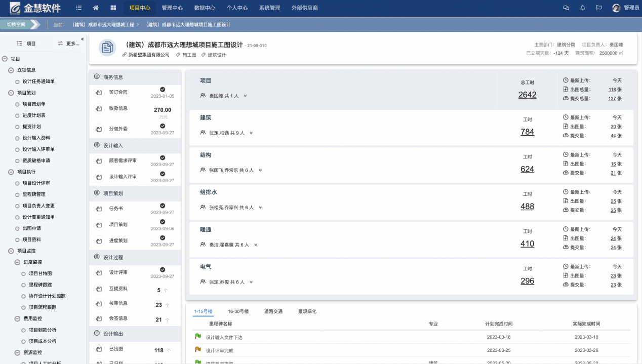This screenshot has width=642, height=364.
Task: Click total work hours value 2642
Action: (x=527, y=95)
